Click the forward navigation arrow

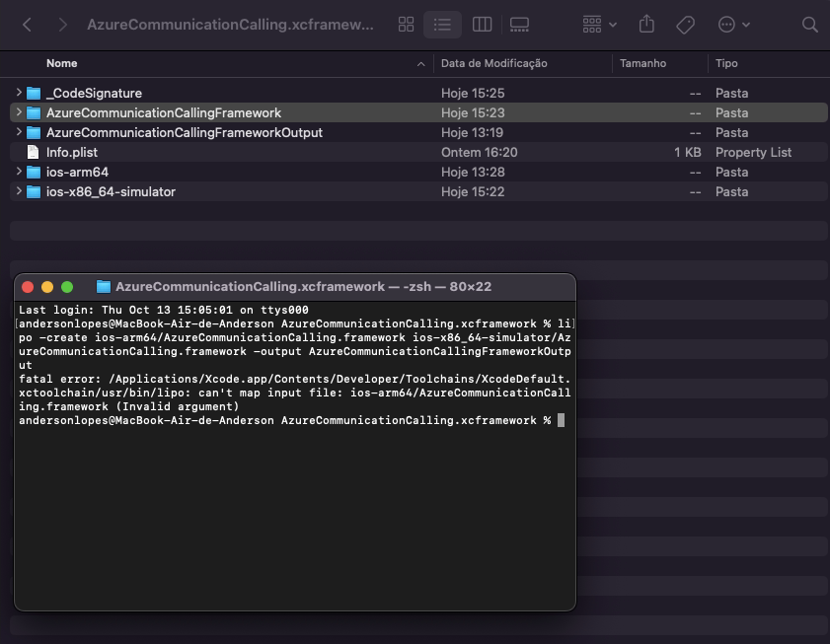tap(61, 24)
